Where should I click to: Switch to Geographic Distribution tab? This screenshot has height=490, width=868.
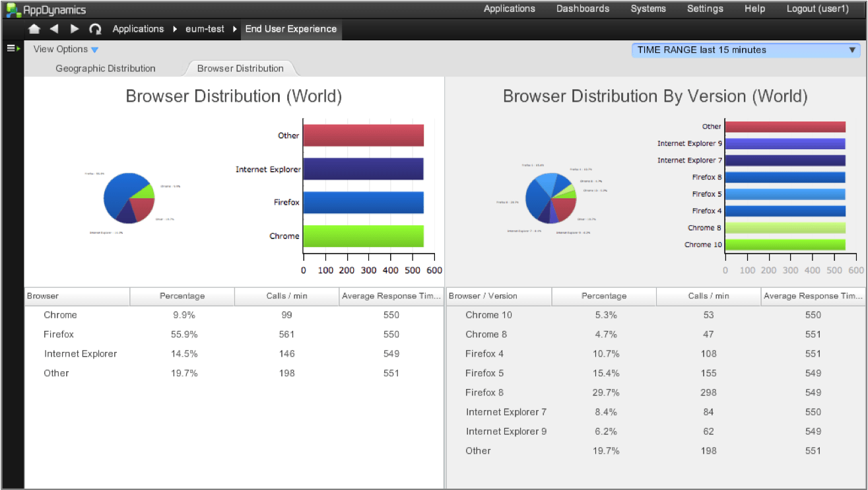point(106,69)
